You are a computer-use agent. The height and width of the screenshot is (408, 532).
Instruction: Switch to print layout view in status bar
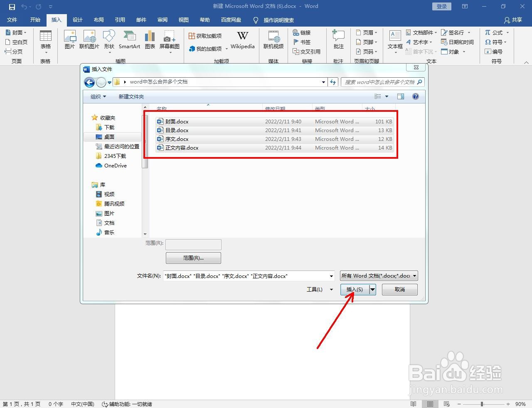click(430, 404)
